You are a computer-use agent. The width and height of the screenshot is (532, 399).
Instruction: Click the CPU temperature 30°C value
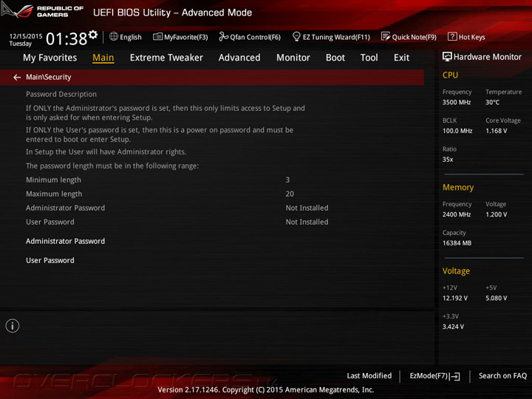point(492,102)
